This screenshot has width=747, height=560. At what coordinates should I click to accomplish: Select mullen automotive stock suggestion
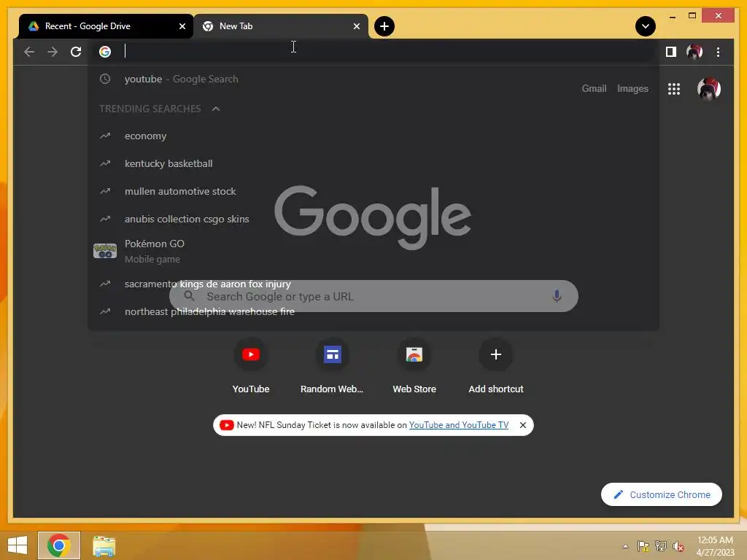coord(373,192)
